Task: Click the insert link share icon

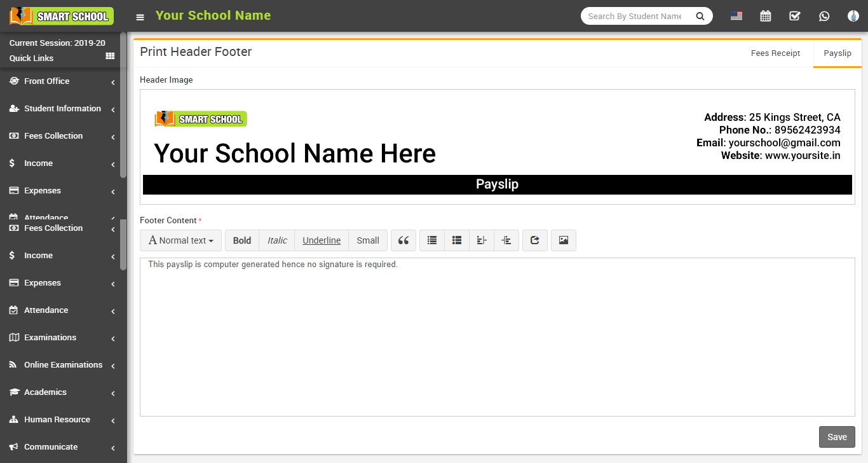Action: click(x=534, y=240)
